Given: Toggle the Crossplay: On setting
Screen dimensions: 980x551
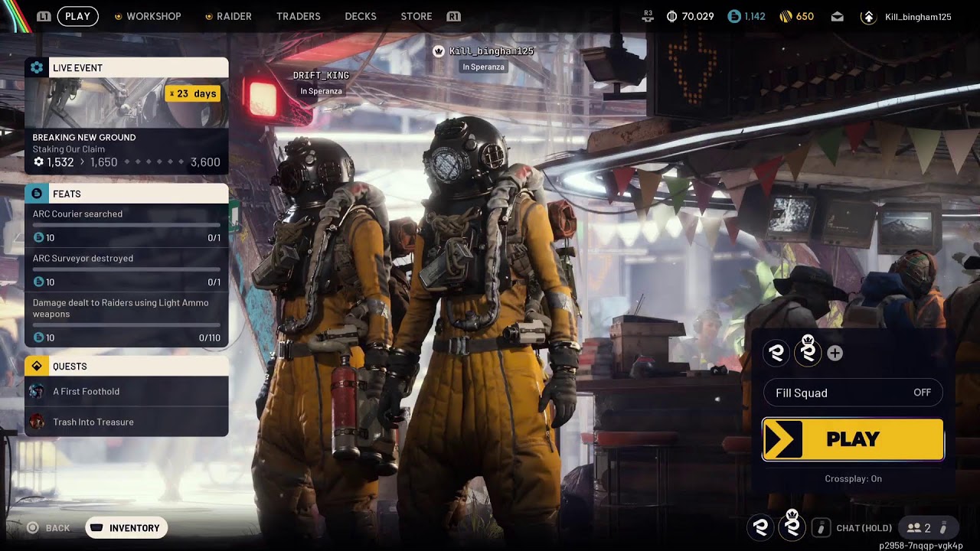Looking at the screenshot, I should 853,478.
